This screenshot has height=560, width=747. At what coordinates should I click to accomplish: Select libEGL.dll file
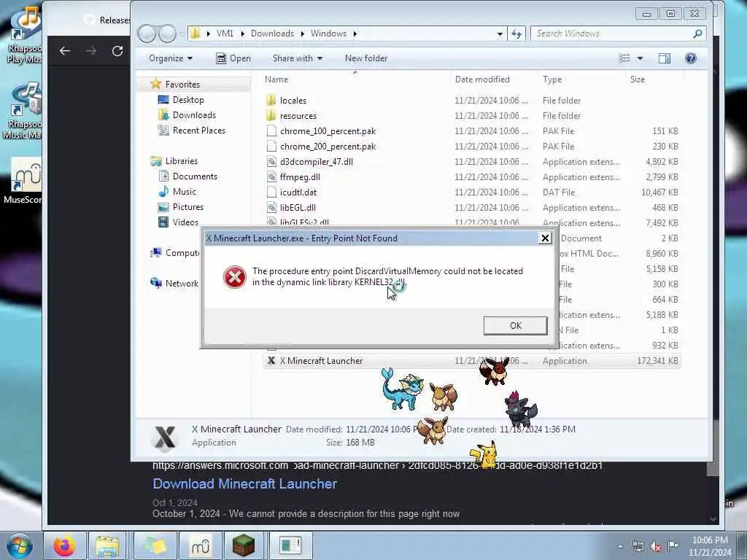tap(298, 207)
